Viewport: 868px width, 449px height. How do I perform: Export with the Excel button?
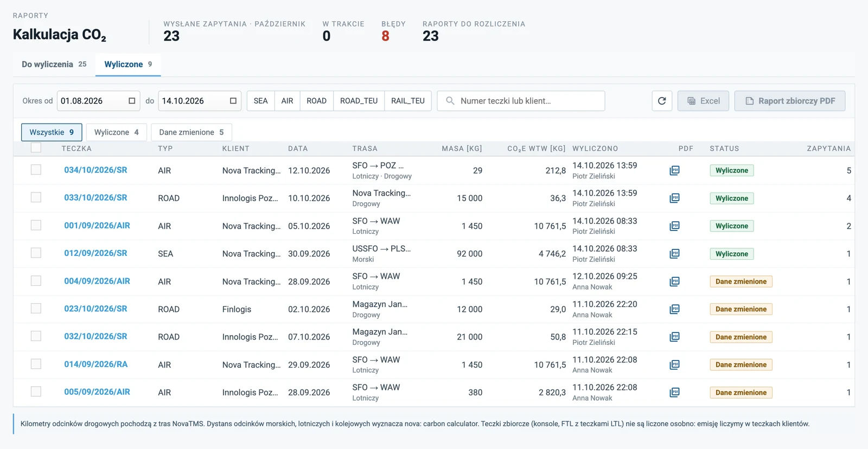(703, 101)
